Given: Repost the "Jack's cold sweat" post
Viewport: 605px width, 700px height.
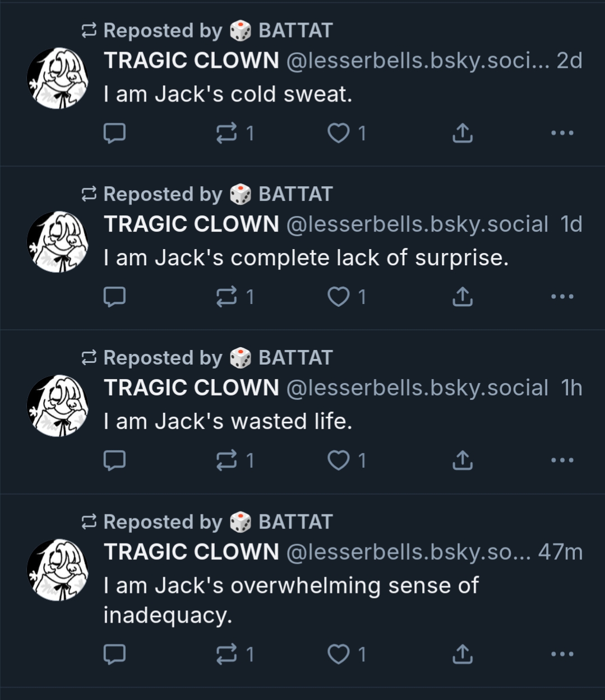Looking at the screenshot, I should click(x=227, y=133).
